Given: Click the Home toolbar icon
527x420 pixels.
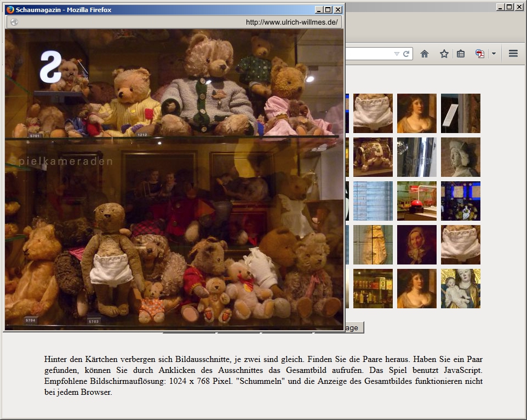Looking at the screenshot, I should pos(424,54).
